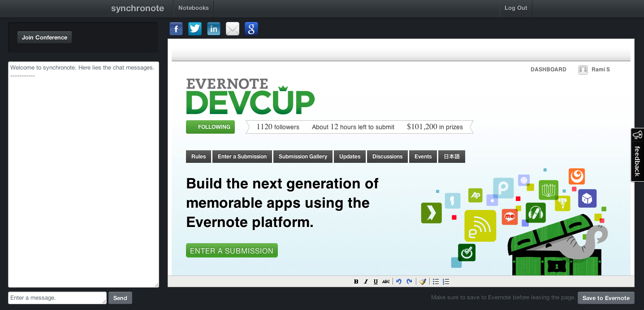This screenshot has width=644, height=310.
Task: Click Rami S profile avatar icon
Action: [x=583, y=70]
